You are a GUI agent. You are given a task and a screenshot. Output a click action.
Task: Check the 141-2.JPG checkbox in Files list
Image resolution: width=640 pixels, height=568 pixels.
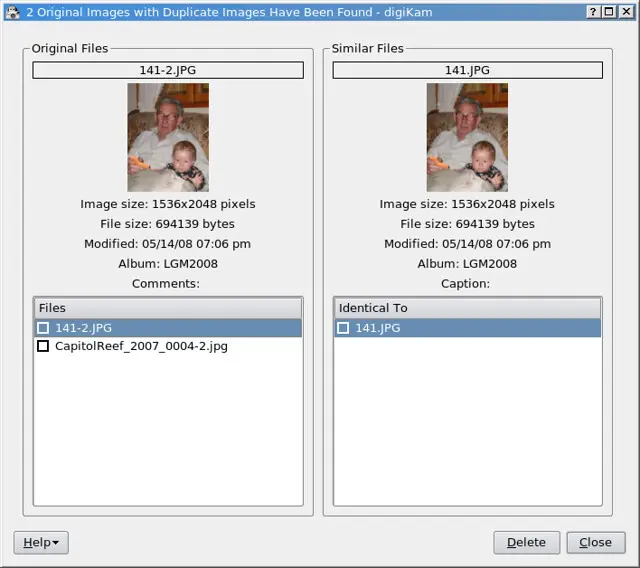(x=43, y=328)
